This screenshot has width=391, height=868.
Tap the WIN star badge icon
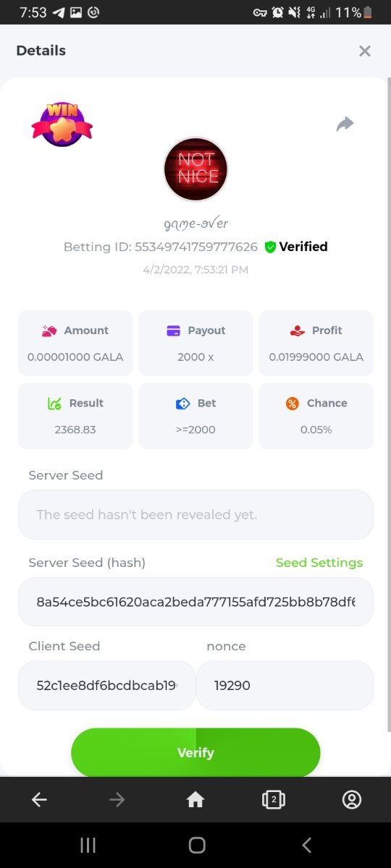(x=62, y=124)
